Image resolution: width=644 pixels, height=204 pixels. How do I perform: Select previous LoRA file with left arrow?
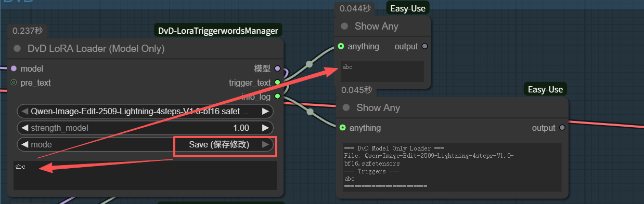click(x=24, y=111)
